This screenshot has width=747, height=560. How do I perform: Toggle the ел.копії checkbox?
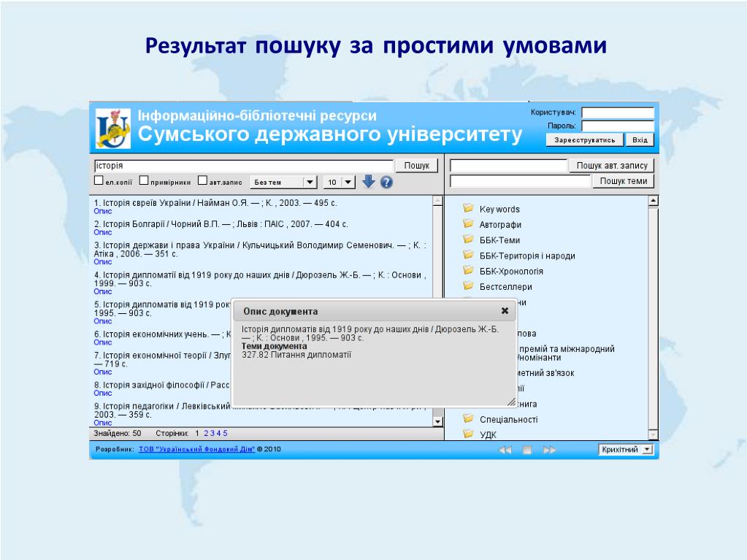click(99, 180)
